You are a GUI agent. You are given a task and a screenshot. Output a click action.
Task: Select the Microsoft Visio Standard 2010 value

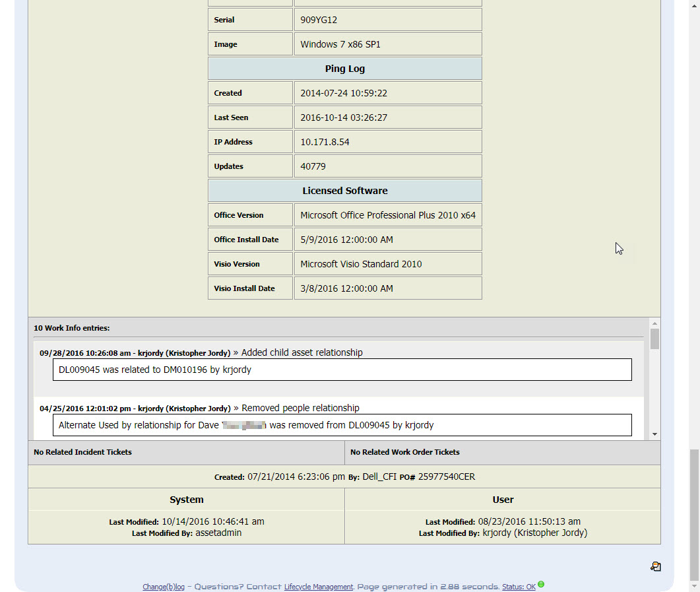[x=361, y=264]
